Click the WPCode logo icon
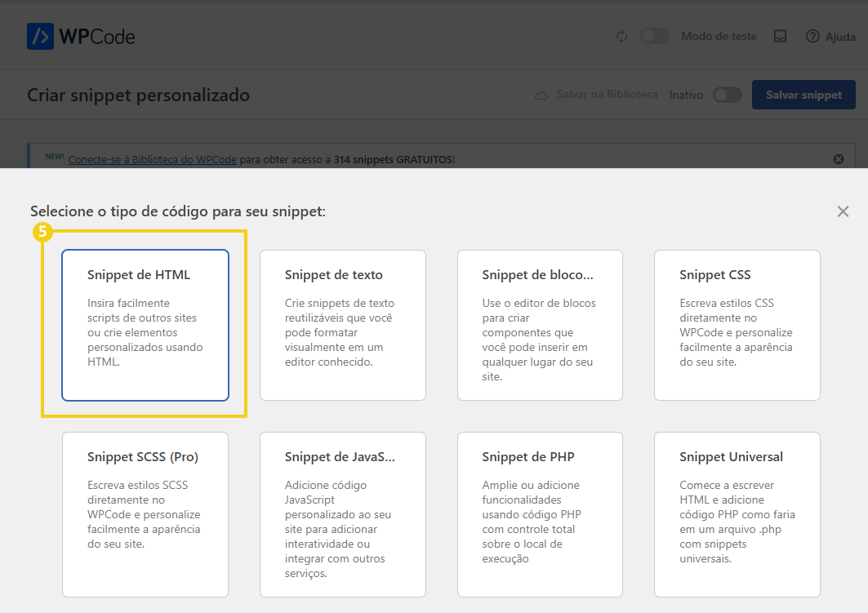 pyautogui.click(x=40, y=37)
